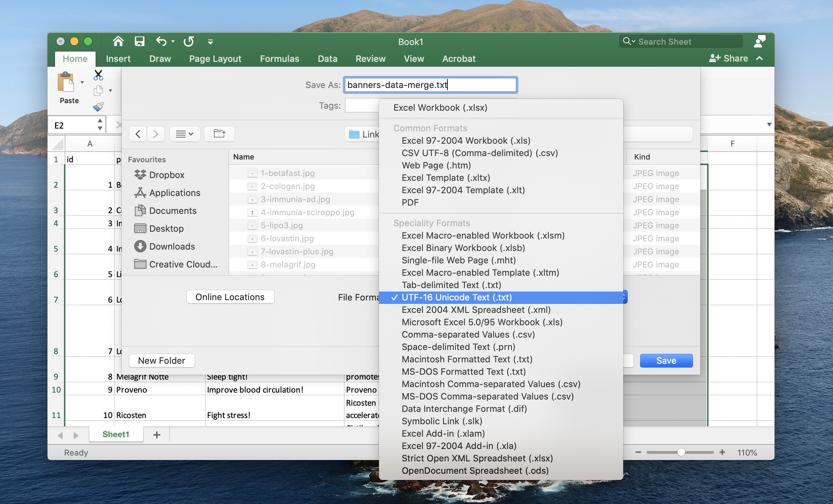The image size is (833, 504).
Task: Open the Page Layout tab
Action: click(x=215, y=59)
